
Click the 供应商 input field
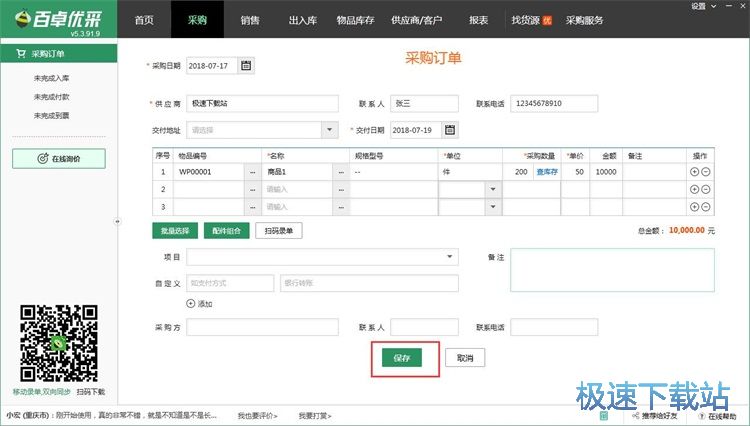[x=263, y=103]
